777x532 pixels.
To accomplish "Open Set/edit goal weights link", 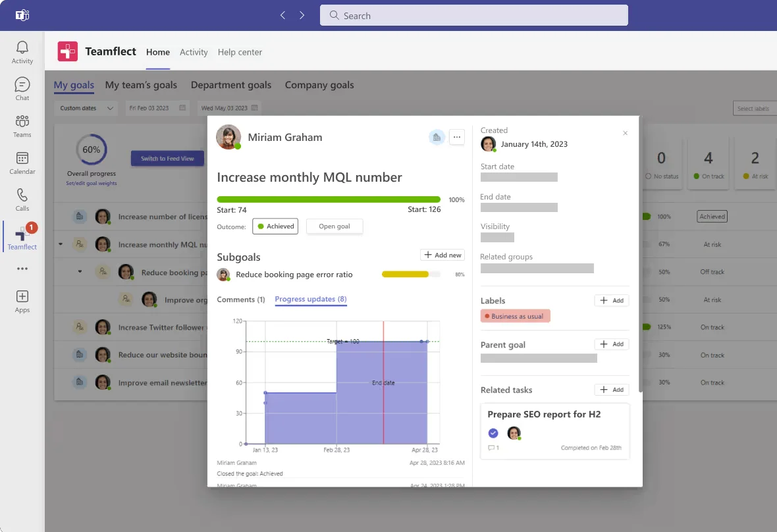I will click(x=92, y=183).
